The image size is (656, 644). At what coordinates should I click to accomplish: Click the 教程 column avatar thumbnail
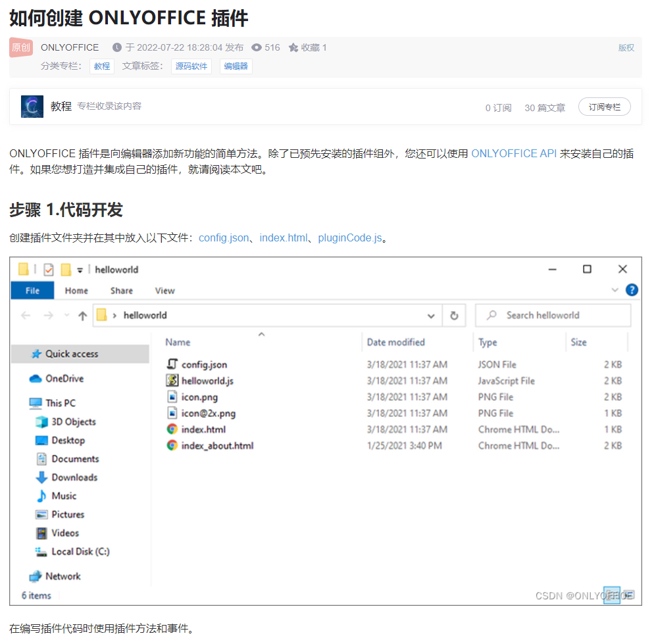click(x=32, y=107)
